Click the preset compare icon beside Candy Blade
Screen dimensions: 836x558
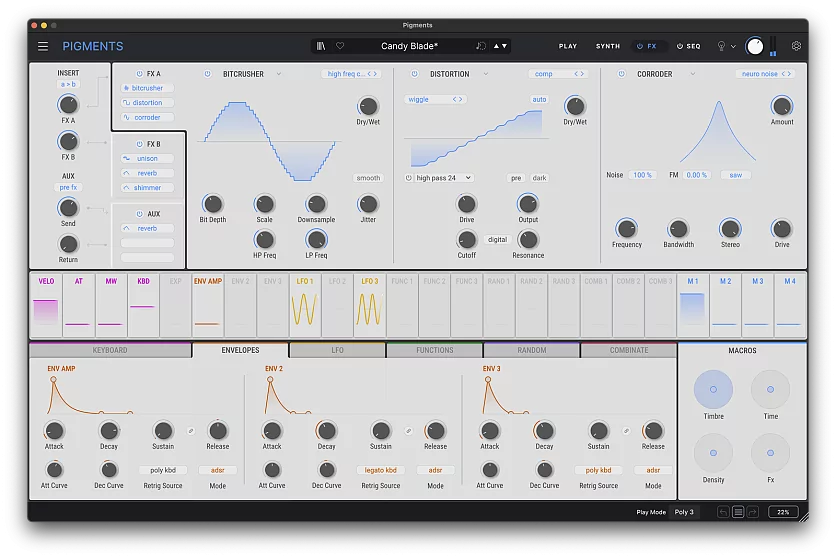[480, 46]
